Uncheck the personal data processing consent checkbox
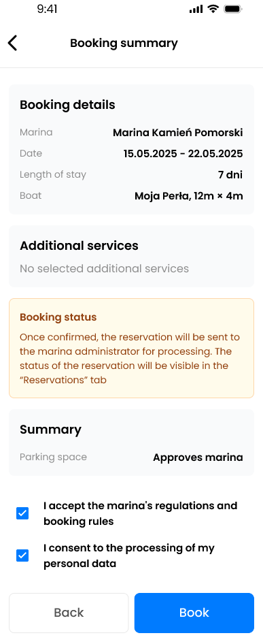Viewport: 263px width, 644px height. coord(22,556)
